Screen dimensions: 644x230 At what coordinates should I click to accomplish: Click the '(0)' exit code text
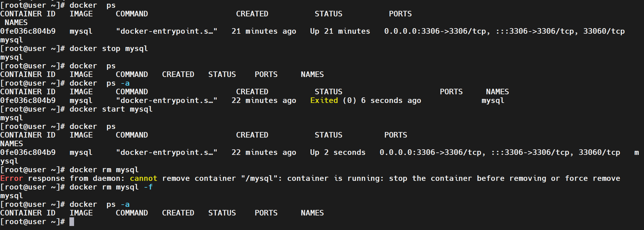349,100
